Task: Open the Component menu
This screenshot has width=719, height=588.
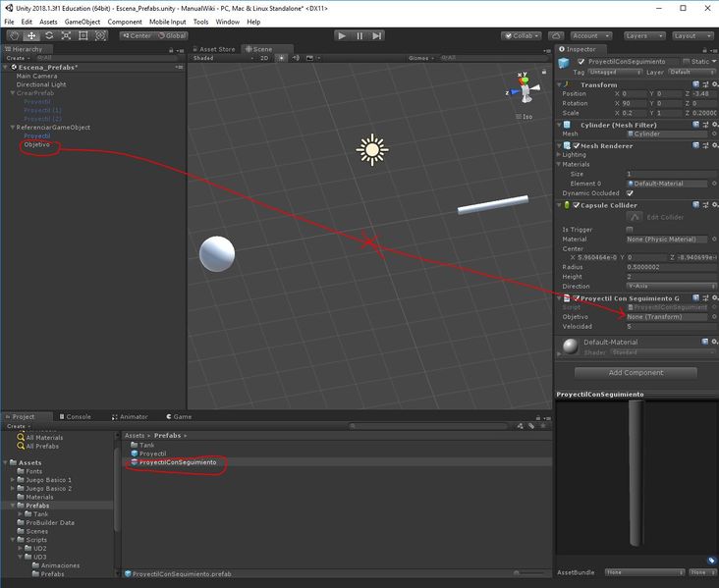Action: tap(125, 22)
